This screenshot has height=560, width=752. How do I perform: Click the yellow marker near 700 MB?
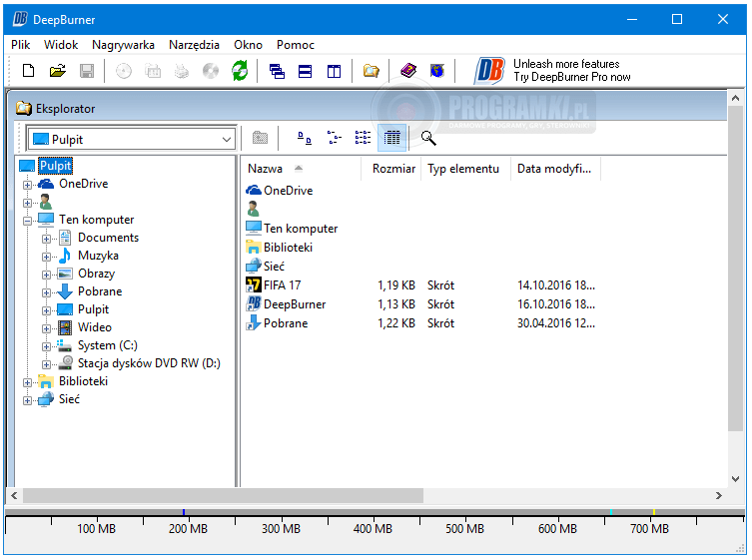(654, 512)
